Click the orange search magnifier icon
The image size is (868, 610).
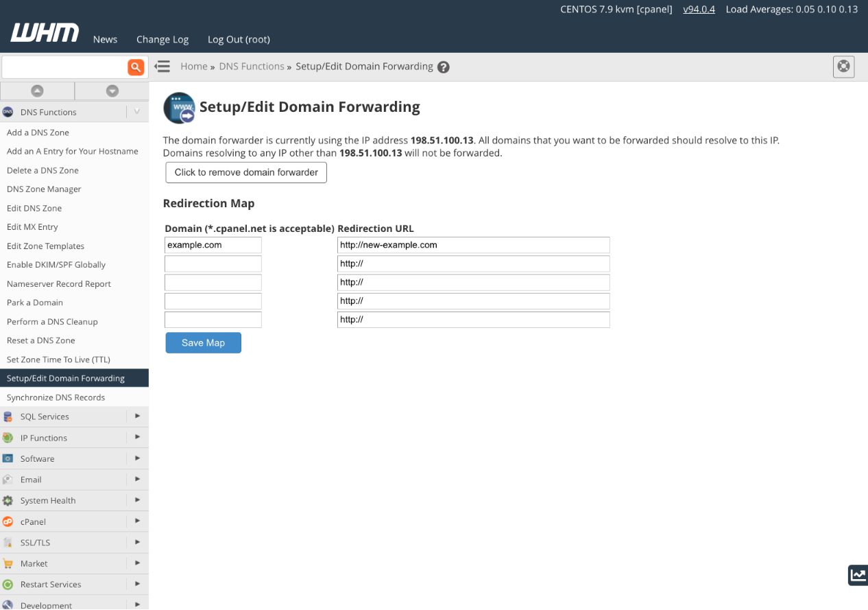tap(136, 67)
